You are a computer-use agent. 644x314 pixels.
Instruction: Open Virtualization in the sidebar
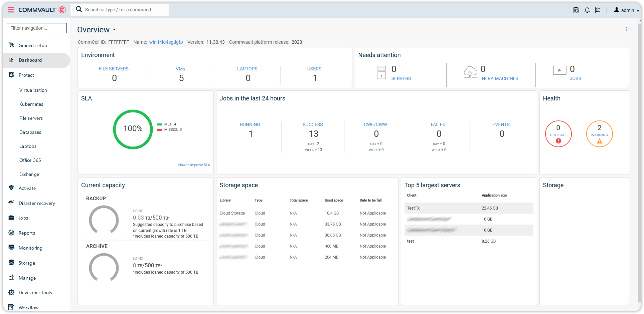(x=33, y=90)
